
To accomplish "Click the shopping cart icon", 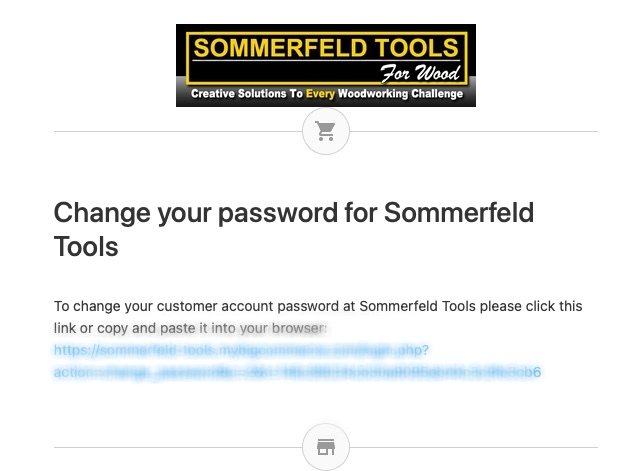I will pyautogui.click(x=326, y=131).
